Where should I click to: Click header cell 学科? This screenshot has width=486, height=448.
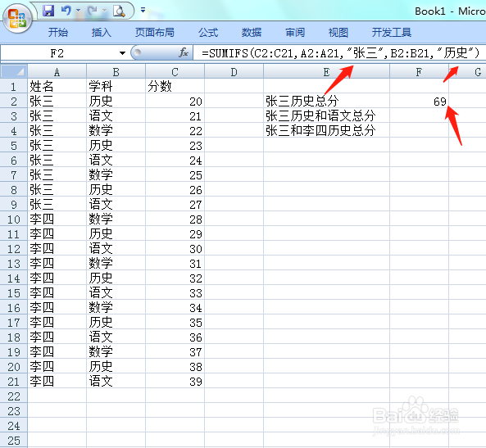[x=116, y=86]
